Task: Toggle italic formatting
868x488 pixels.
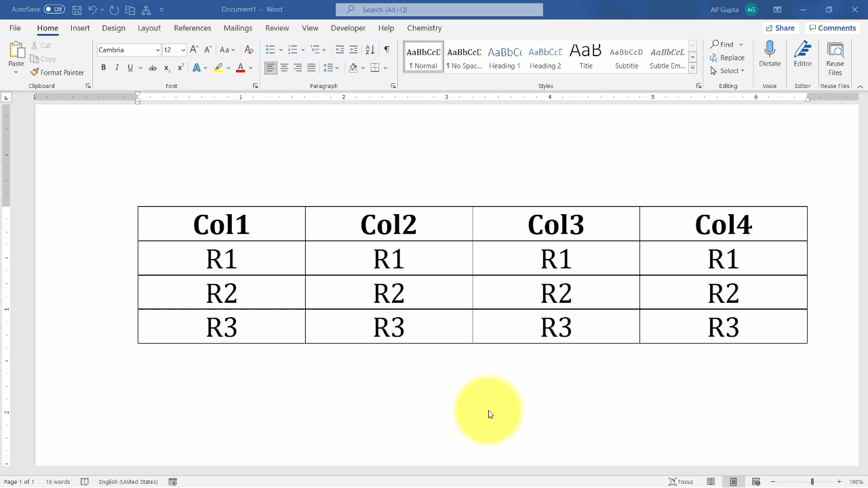Action: click(x=117, y=68)
